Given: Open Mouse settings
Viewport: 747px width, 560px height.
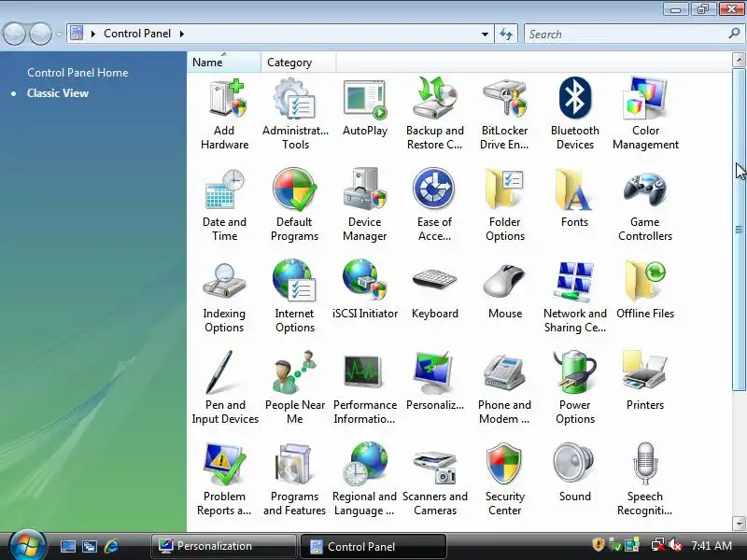Looking at the screenshot, I should coord(505,292).
